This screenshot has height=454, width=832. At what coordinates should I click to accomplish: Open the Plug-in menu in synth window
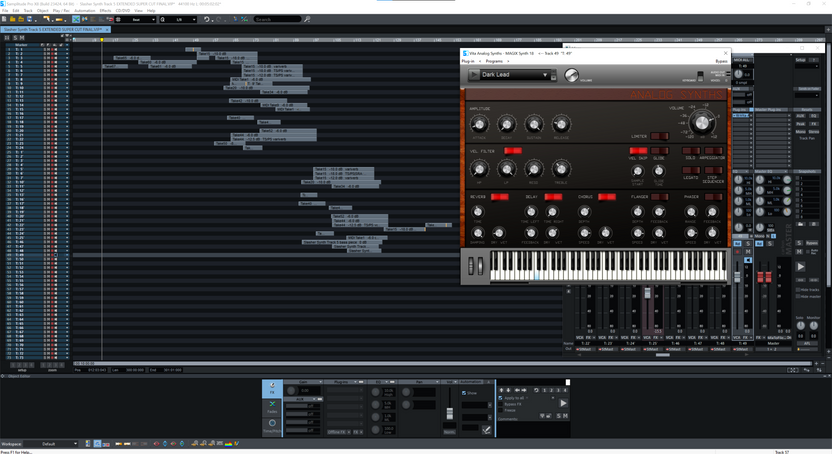coord(468,62)
